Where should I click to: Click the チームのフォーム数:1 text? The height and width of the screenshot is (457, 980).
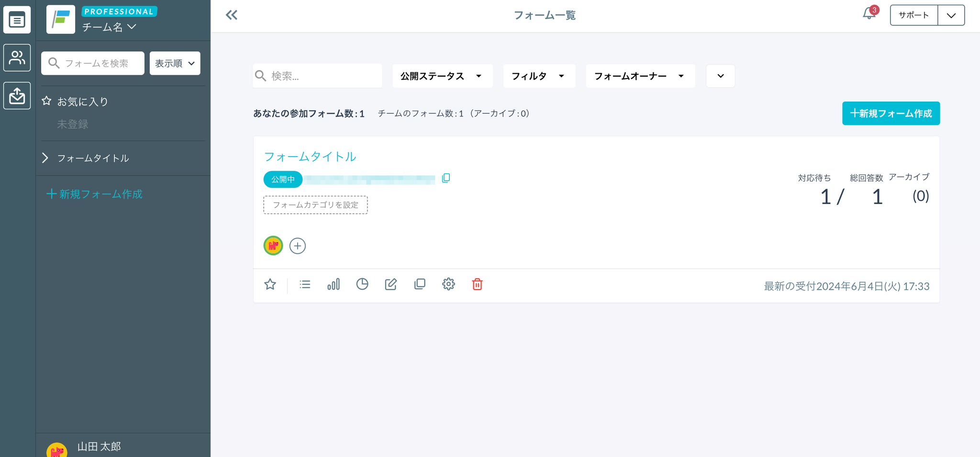pyautogui.click(x=421, y=114)
